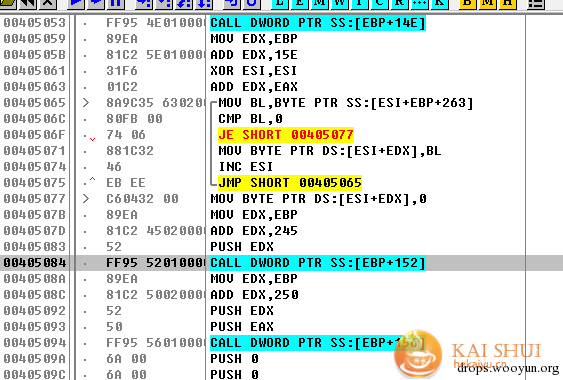
Task: Select PUSH EDX at address 00405083
Action: 242,247
